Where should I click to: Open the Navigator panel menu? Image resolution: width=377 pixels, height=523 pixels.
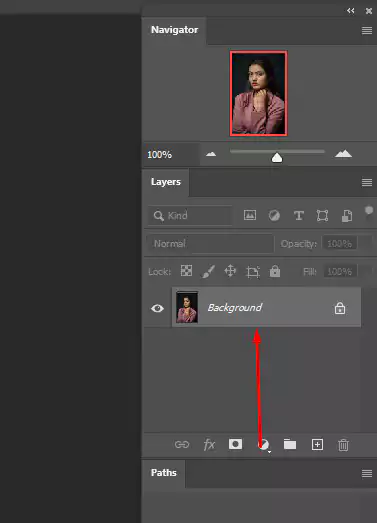click(x=367, y=30)
